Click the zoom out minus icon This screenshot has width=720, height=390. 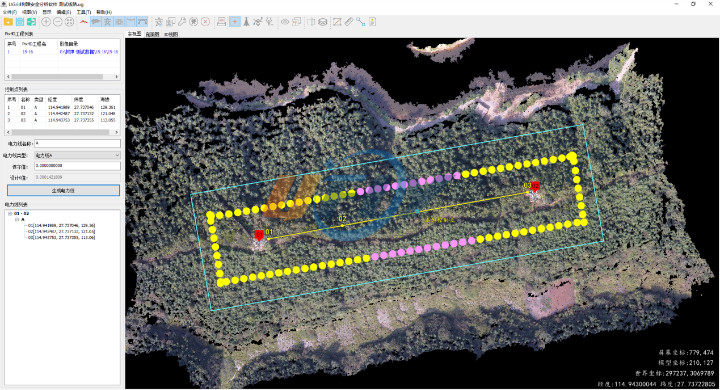(x=58, y=22)
